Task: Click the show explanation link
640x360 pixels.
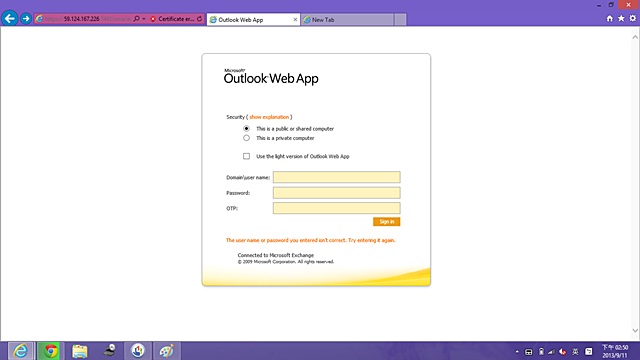Action: 269,117
